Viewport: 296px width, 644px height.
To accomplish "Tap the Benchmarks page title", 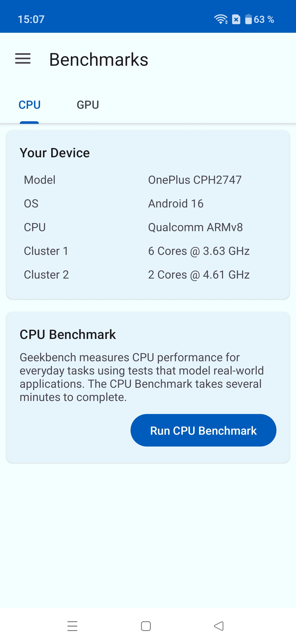I will point(99,59).
